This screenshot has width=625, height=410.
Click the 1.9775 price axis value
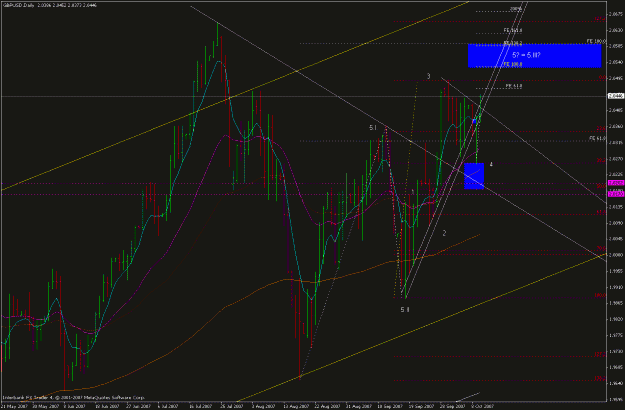point(615,335)
